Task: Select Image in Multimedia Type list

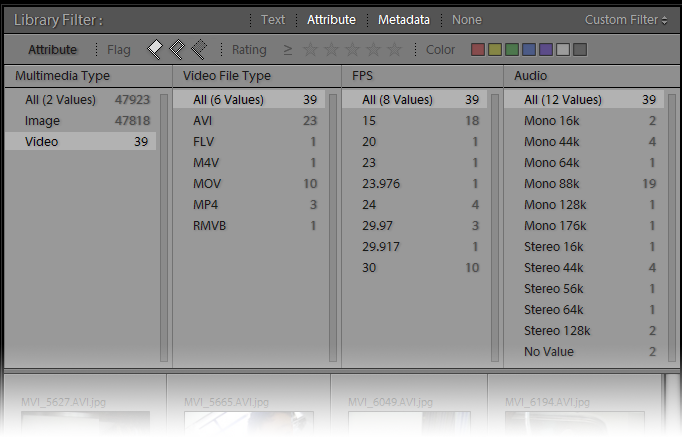Action: pyautogui.click(x=42, y=120)
